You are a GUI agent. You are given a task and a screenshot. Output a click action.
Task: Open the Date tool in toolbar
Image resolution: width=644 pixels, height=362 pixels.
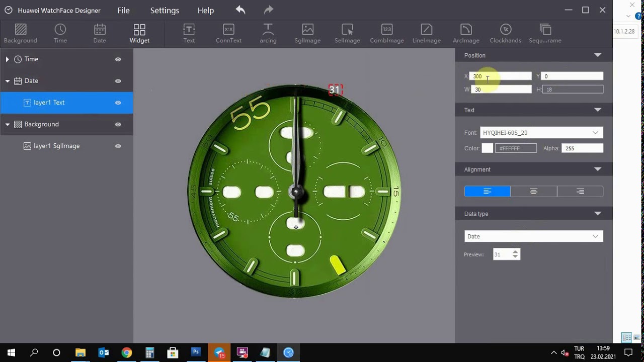point(100,34)
